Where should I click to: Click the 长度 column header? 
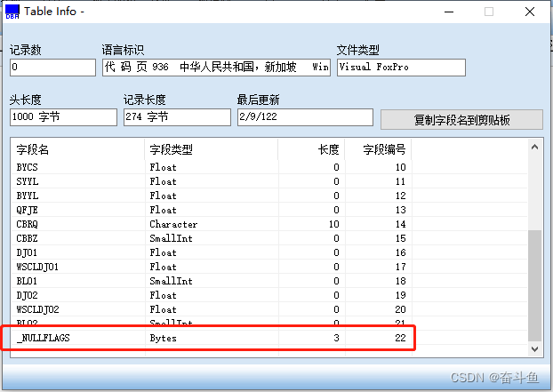pyautogui.click(x=311, y=150)
